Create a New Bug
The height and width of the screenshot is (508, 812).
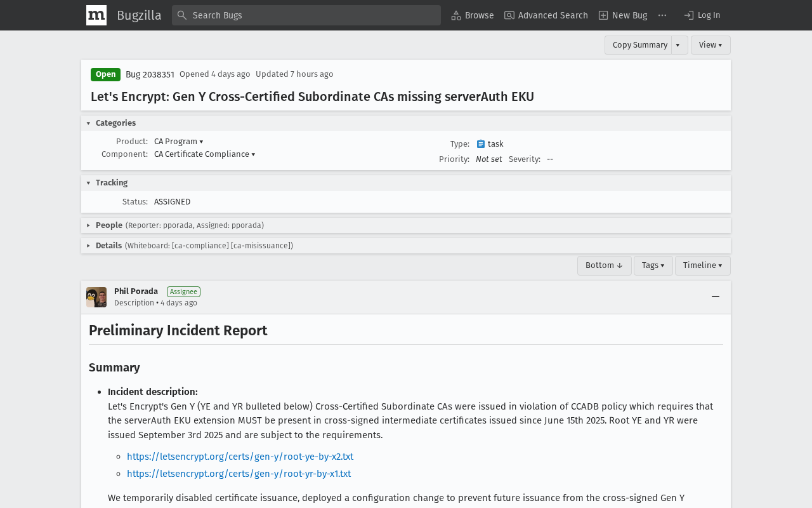623,15
